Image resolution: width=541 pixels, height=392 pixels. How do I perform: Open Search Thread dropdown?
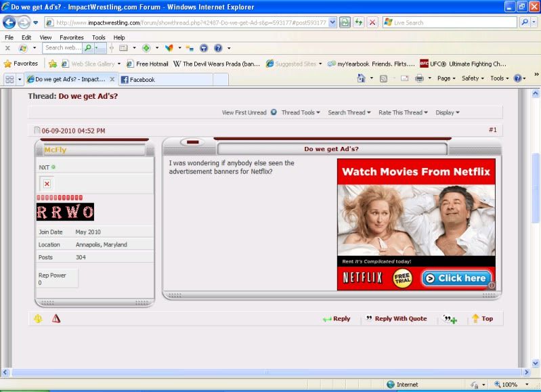click(x=349, y=112)
